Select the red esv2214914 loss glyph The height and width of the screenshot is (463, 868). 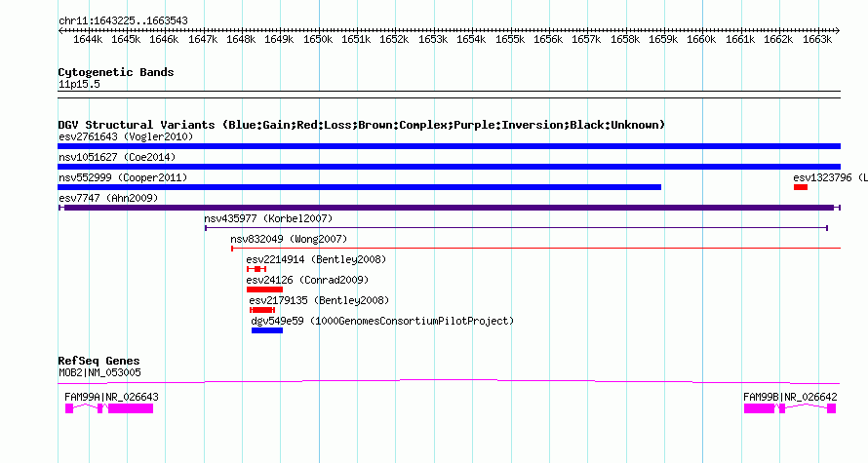point(256,269)
